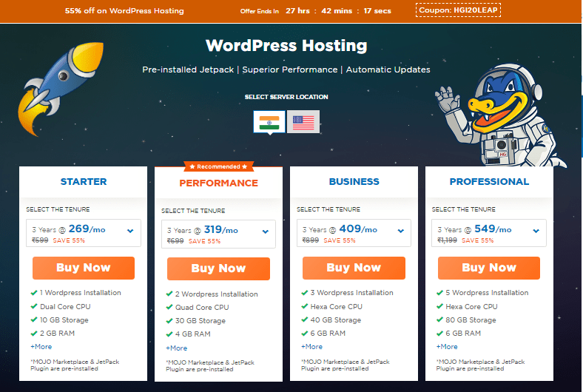This screenshot has width=583, height=392.
Task: Click the PROFESSIONAL plan heading
Action: point(489,182)
